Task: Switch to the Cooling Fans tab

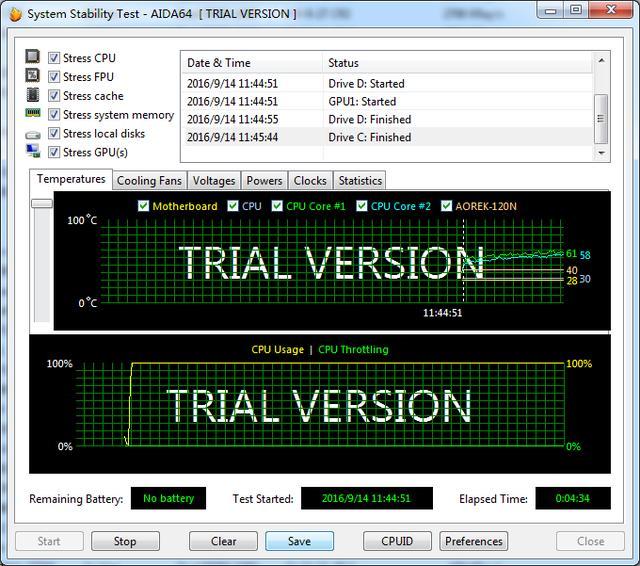Action: pos(149,181)
